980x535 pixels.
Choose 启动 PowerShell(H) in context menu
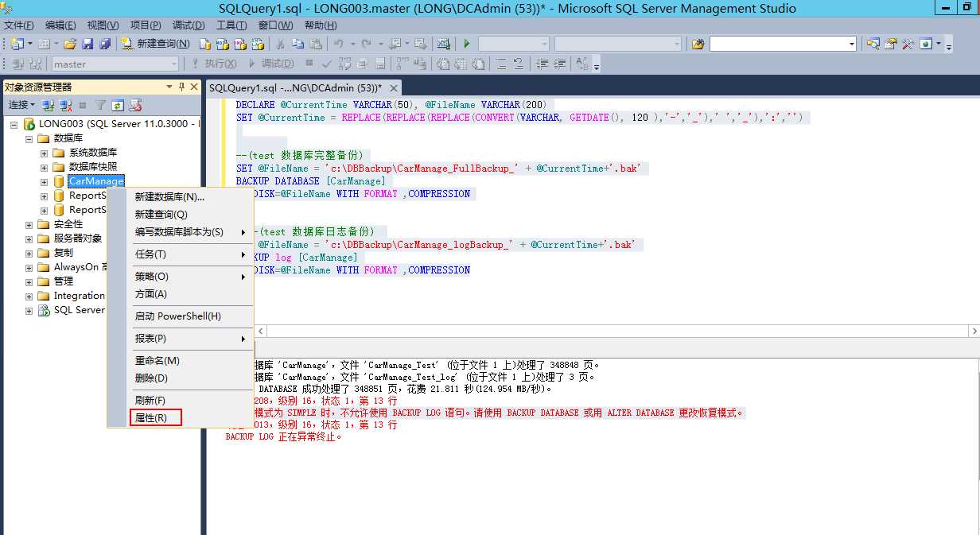tap(181, 316)
